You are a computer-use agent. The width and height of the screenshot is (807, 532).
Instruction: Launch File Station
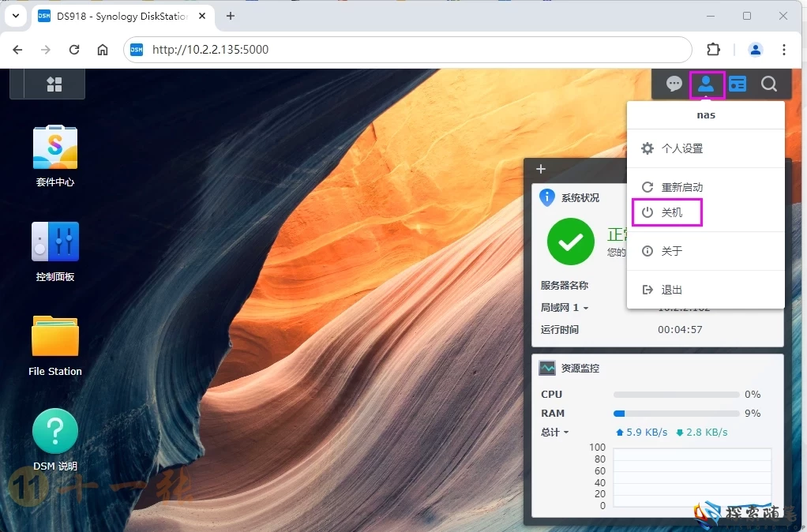coord(54,338)
